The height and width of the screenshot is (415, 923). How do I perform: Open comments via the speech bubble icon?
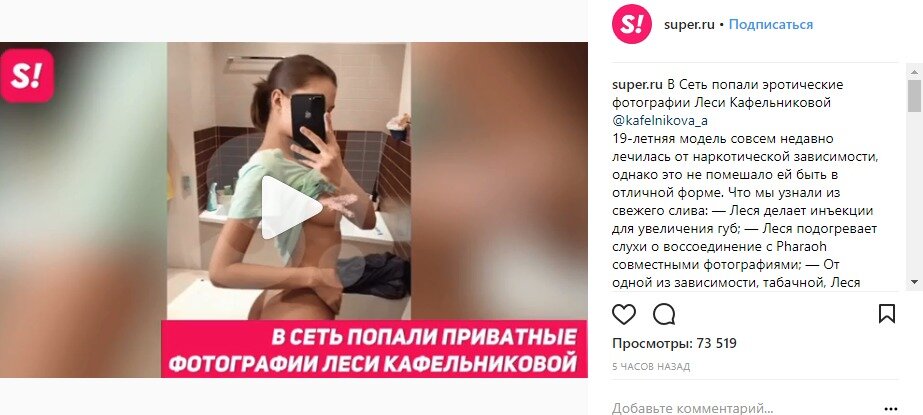tap(664, 314)
